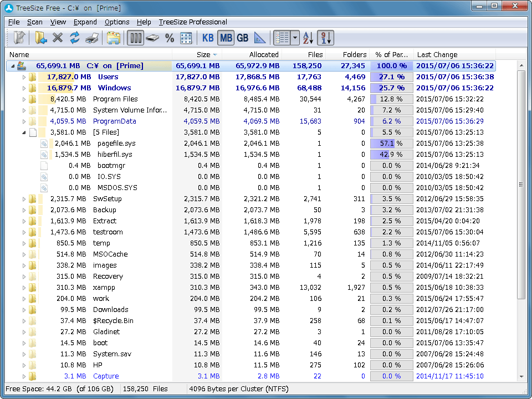Click the TreeSize app icon in title bar
532x399 pixels.
coord(9,8)
